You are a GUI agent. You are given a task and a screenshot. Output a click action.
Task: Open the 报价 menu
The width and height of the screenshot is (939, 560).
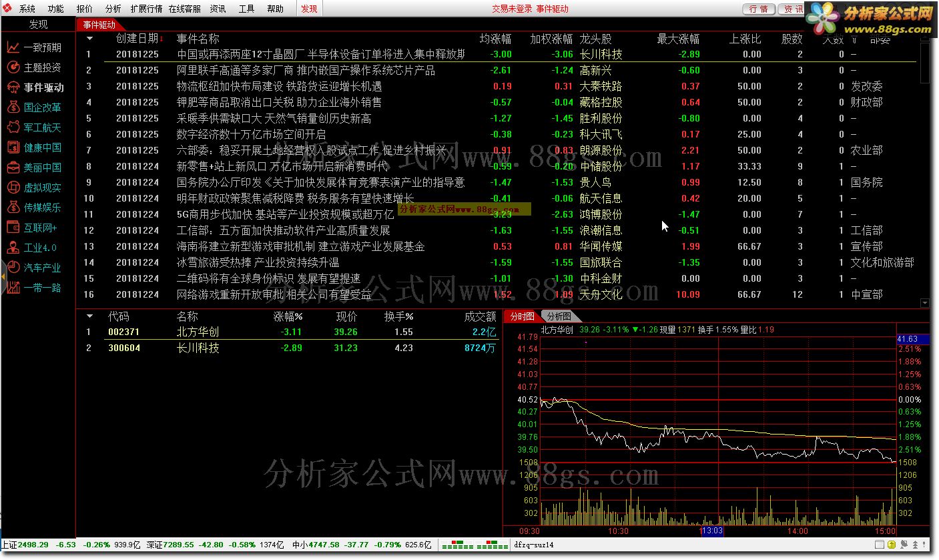point(85,9)
